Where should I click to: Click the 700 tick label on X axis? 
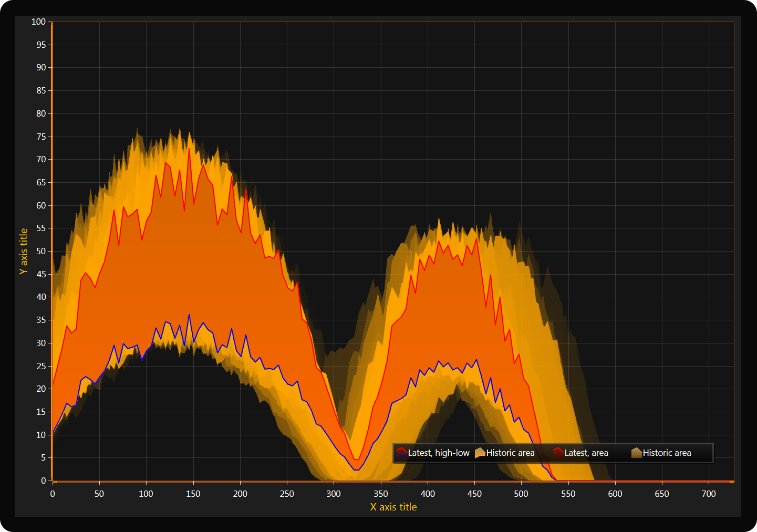[x=709, y=494]
